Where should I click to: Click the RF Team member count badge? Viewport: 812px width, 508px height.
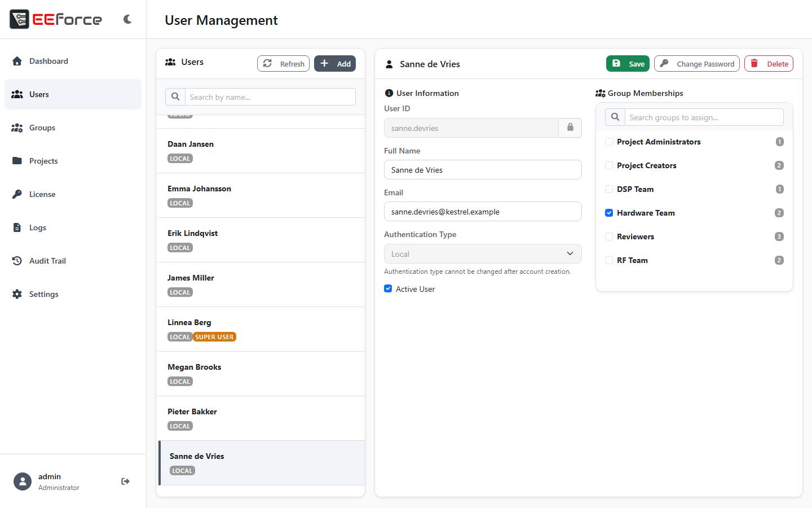tap(779, 260)
